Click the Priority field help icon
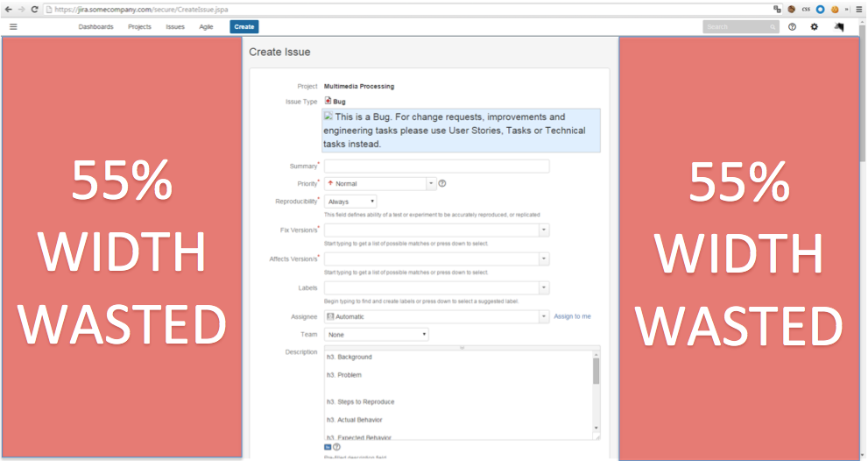 pyautogui.click(x=442, y=183)
